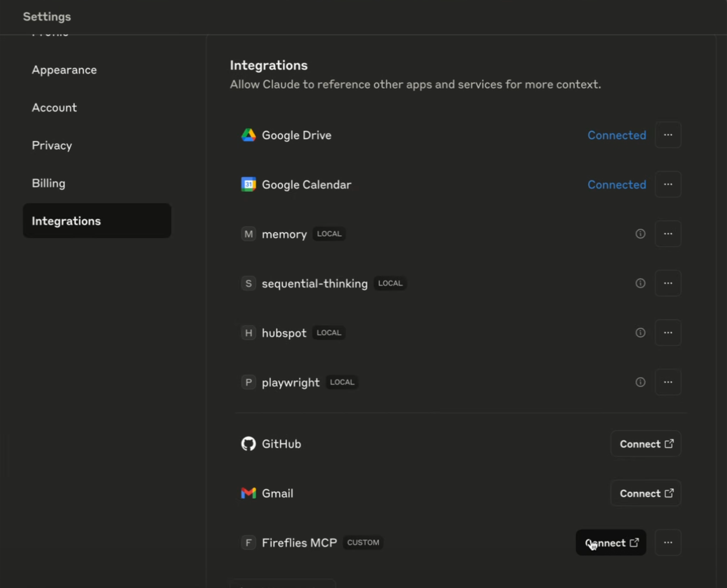Click the F letter icon for Fireflies MCP
This screenshot has height=588, width=727.
coord(249,542)
